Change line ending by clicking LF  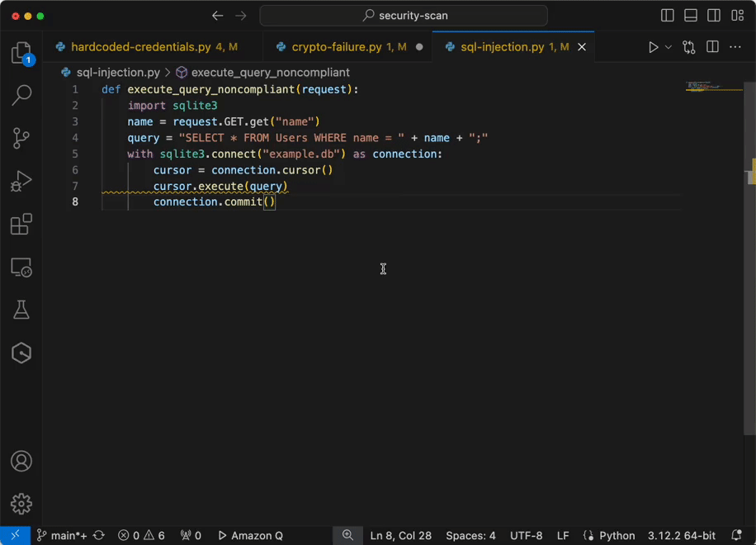(x=563, y=535)
